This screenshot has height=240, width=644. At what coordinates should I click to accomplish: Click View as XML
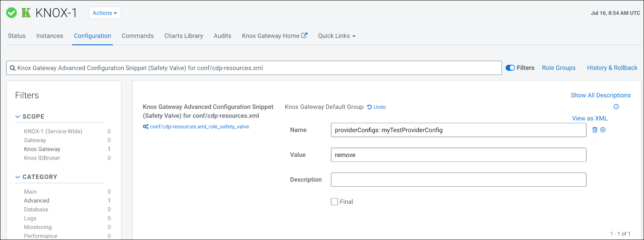pyautogui.click(x=589, y=118)
